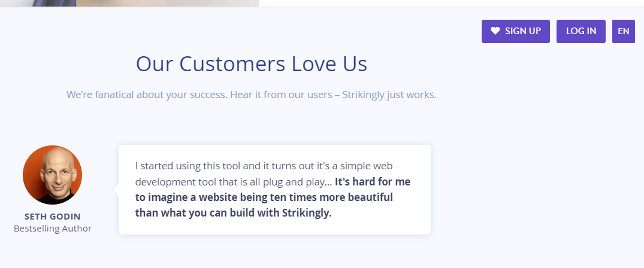Select the SETH GODIN name label
Screen dimensions: 644x268
pos(53,217)
